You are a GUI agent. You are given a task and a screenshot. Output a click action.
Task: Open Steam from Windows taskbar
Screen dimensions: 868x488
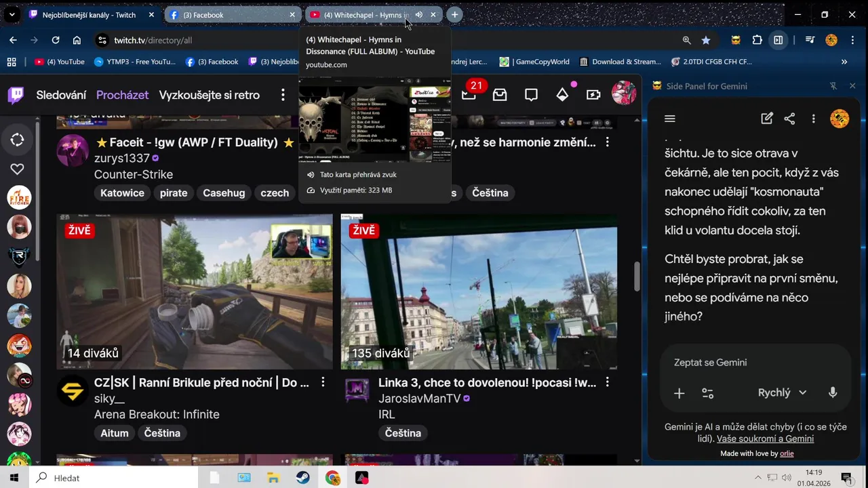tap(302, 478)
